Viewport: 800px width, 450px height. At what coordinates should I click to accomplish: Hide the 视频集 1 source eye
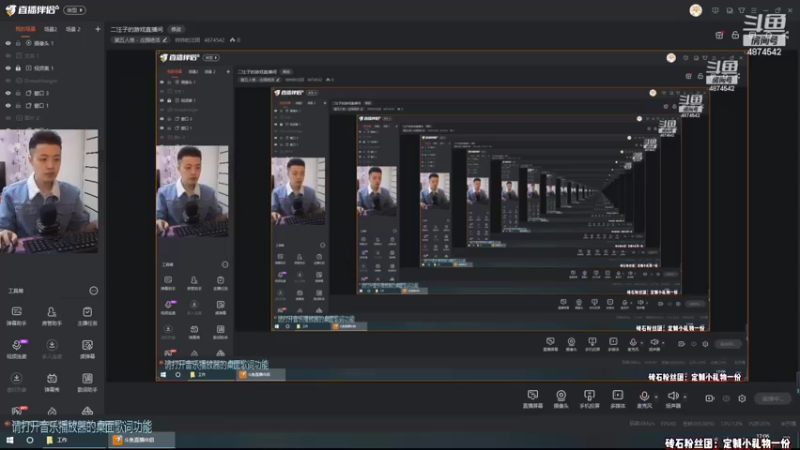tap(8, 68)
